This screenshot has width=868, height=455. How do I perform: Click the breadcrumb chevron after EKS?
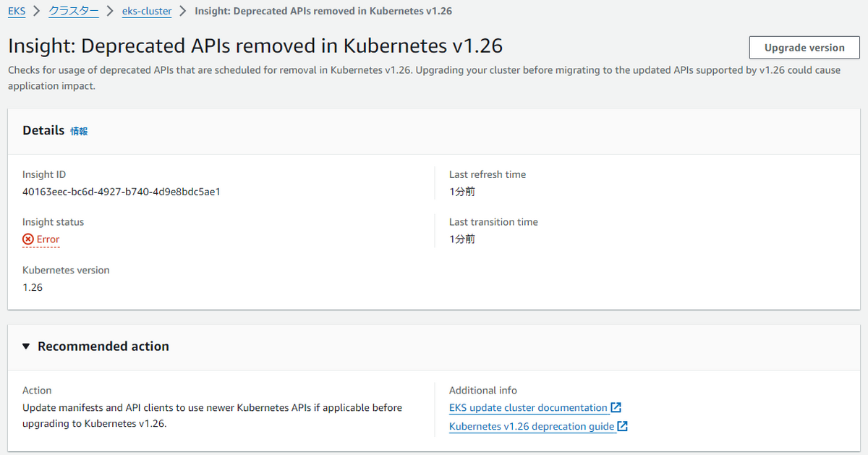pos(37,12)
